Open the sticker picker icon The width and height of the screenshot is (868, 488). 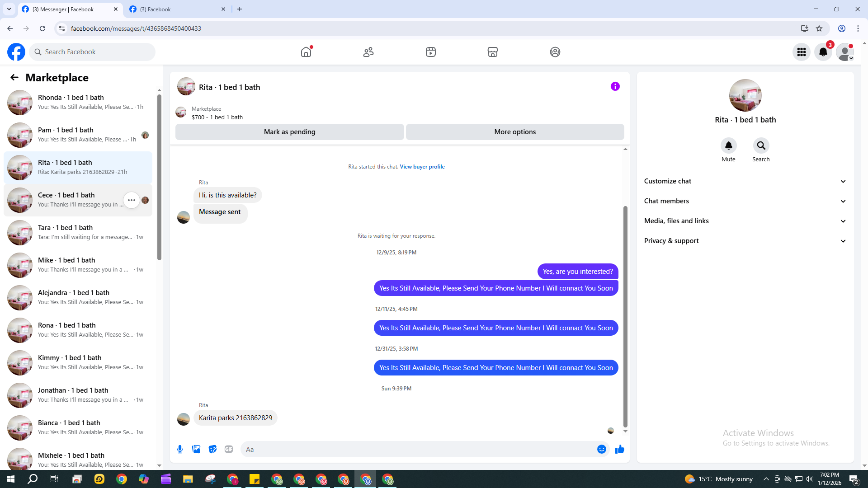tap(212, 449)
